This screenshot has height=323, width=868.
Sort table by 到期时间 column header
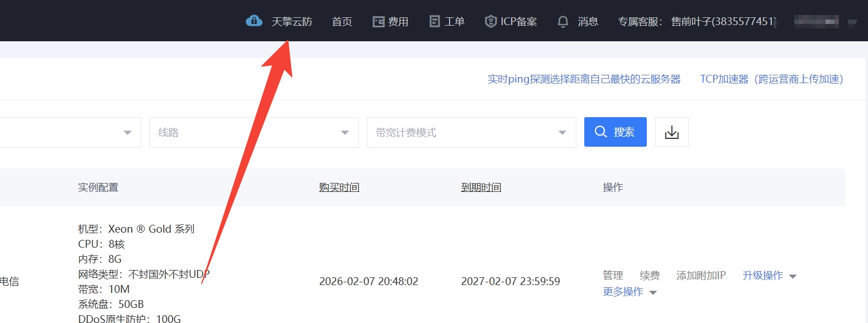[481, 187]
